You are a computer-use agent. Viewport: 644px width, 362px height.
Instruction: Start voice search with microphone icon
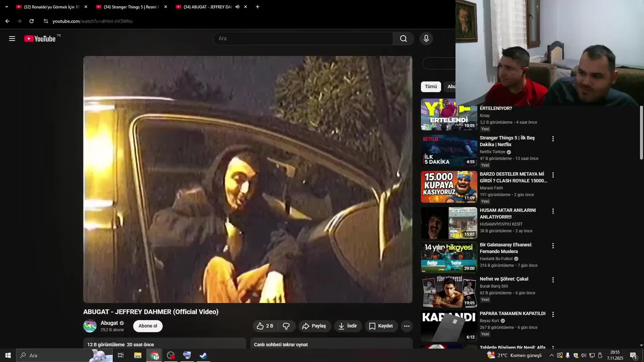pos(426,39)
